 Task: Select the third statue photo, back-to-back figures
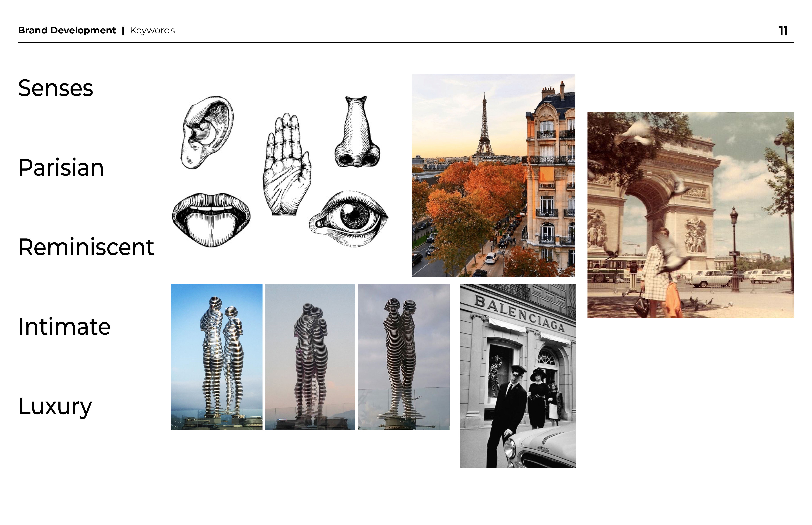(x=404, y=357)
